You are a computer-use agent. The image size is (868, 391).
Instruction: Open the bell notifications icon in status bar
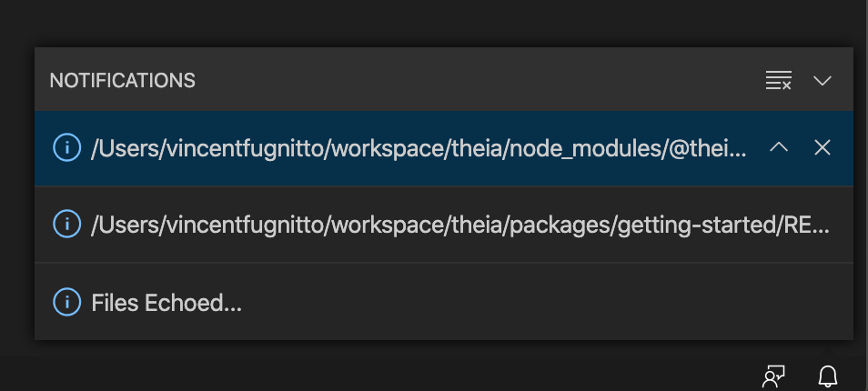[x=828, y=376]
